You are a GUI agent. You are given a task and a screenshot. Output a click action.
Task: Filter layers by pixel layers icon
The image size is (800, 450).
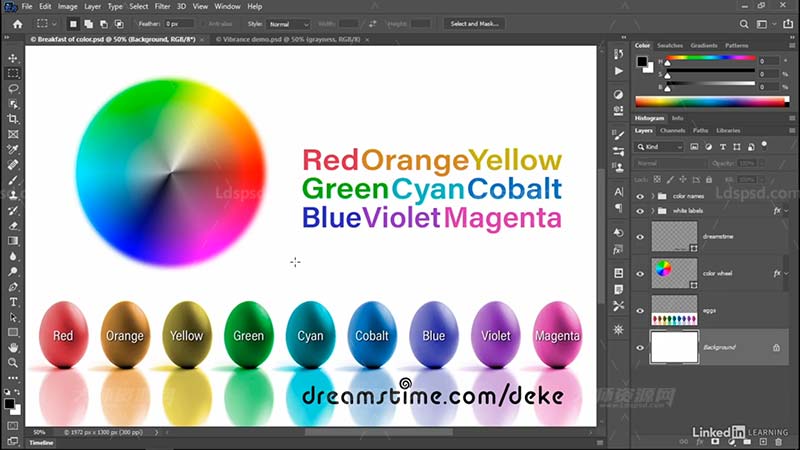(694, 147)
